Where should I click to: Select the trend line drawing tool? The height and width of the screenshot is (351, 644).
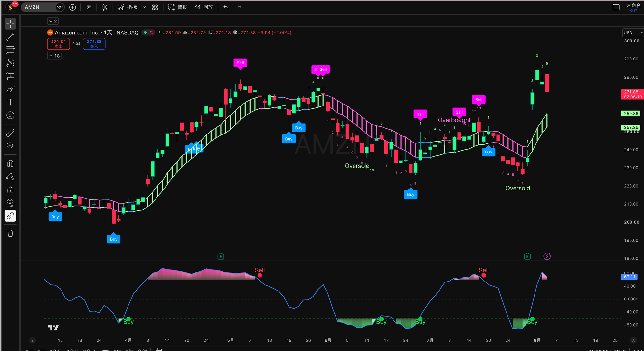pyautogui.click(x=10, y=37)
